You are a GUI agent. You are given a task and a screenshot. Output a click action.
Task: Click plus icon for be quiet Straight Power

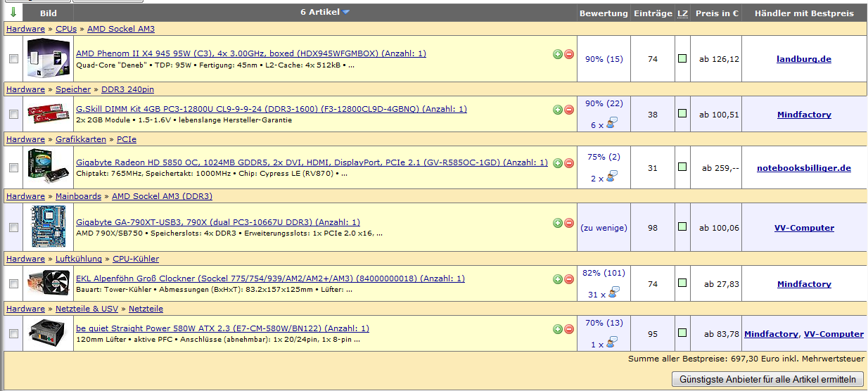point(558,328)
